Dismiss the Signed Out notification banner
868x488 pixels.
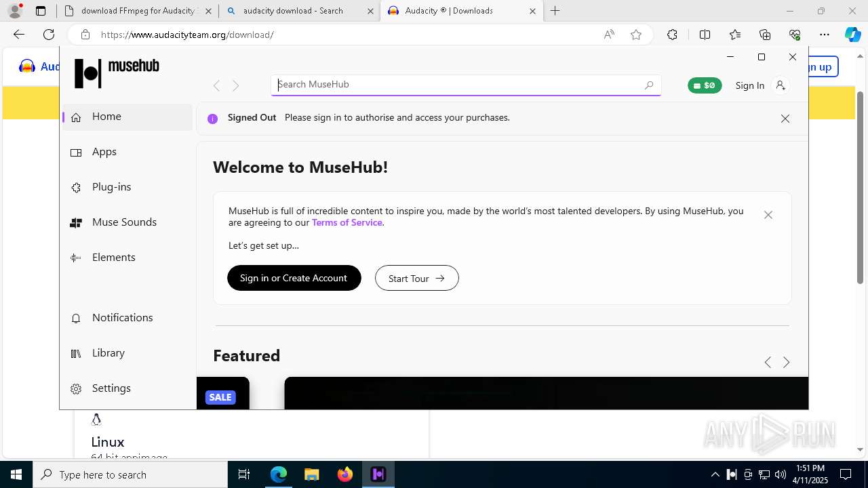(785, 119)
